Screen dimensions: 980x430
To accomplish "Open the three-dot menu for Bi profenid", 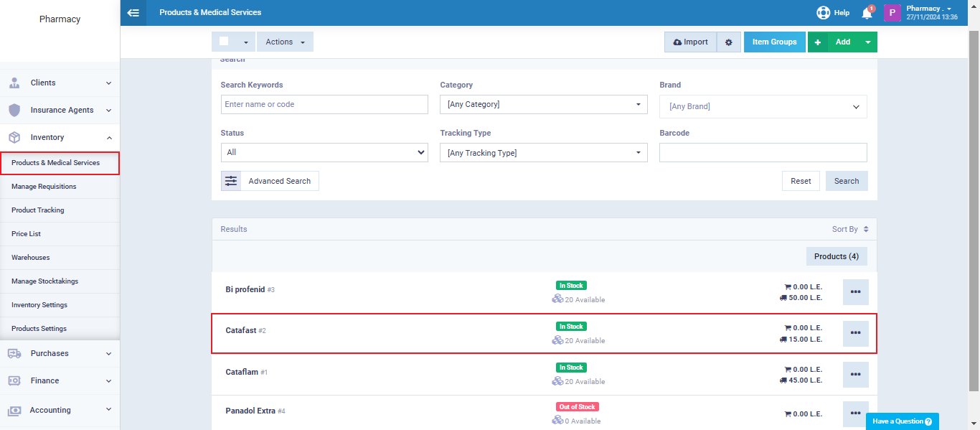I will (855, 292).
